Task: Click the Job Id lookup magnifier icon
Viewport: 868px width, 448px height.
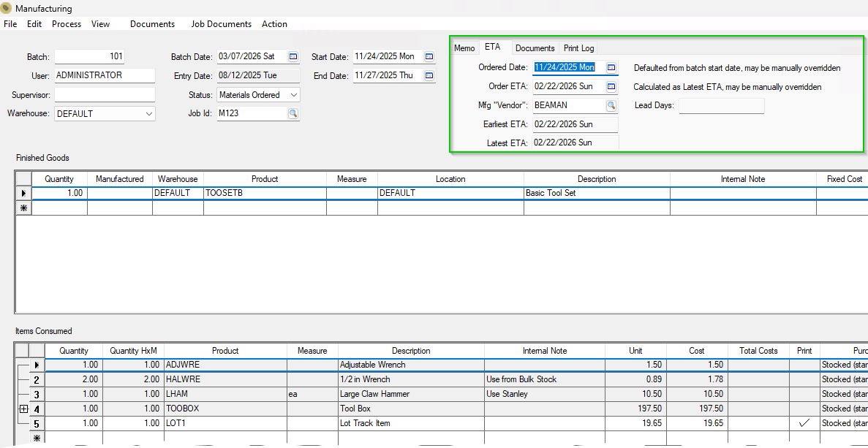Action: click(x=293, y=113)
